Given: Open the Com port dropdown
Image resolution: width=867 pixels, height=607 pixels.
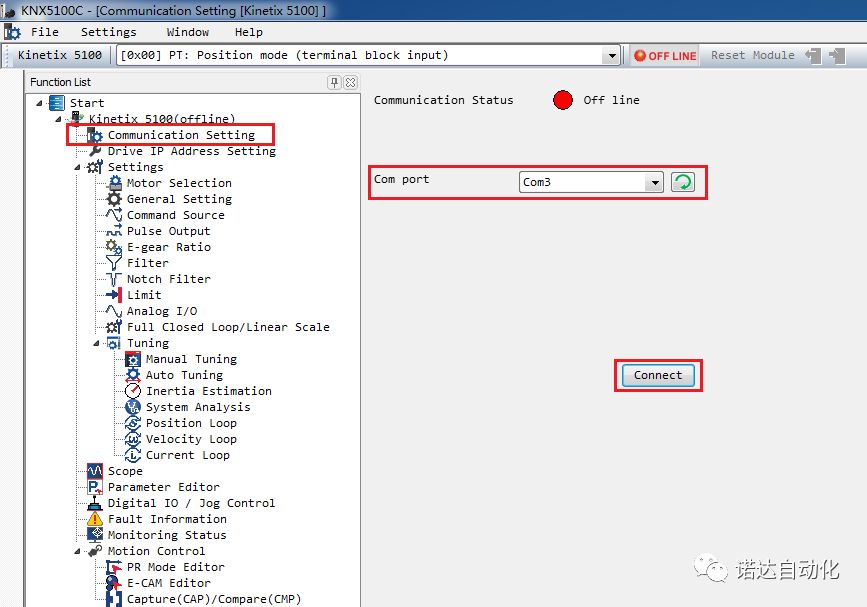Looking at the screenshot, I should pos(655,182).
